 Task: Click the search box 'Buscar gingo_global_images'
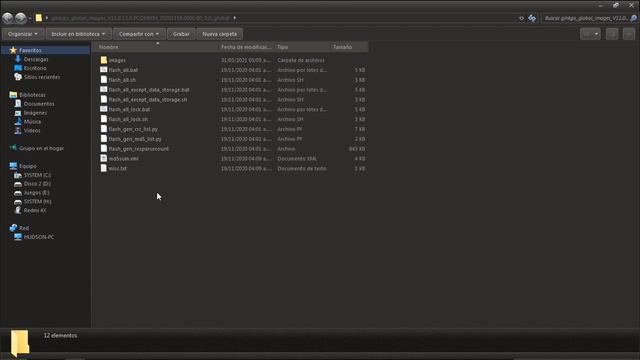click(x=586, y=18)
